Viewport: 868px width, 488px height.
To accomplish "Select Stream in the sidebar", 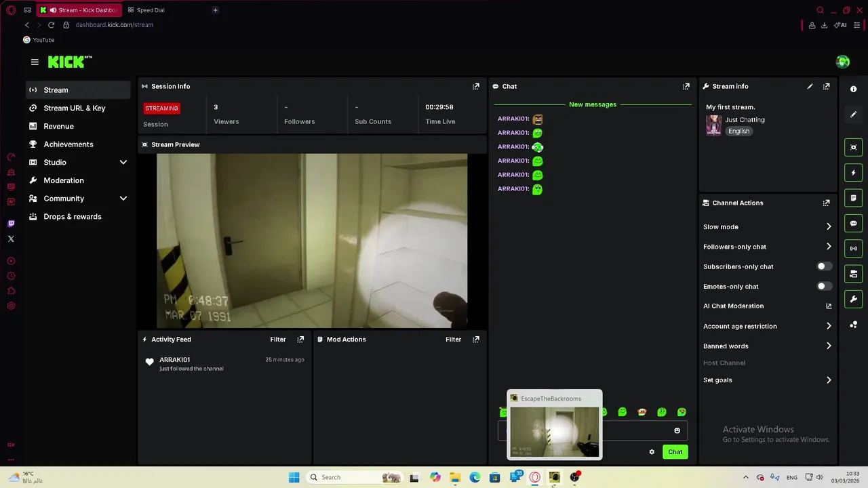I will pyautogui.click(x=78, y=90).
